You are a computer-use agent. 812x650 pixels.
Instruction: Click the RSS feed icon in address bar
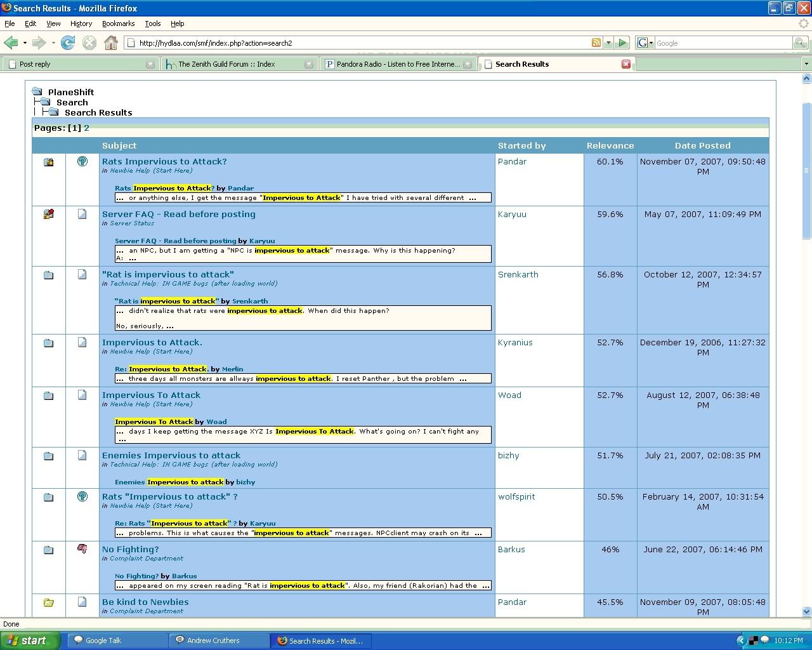click(x=596, y=43)
